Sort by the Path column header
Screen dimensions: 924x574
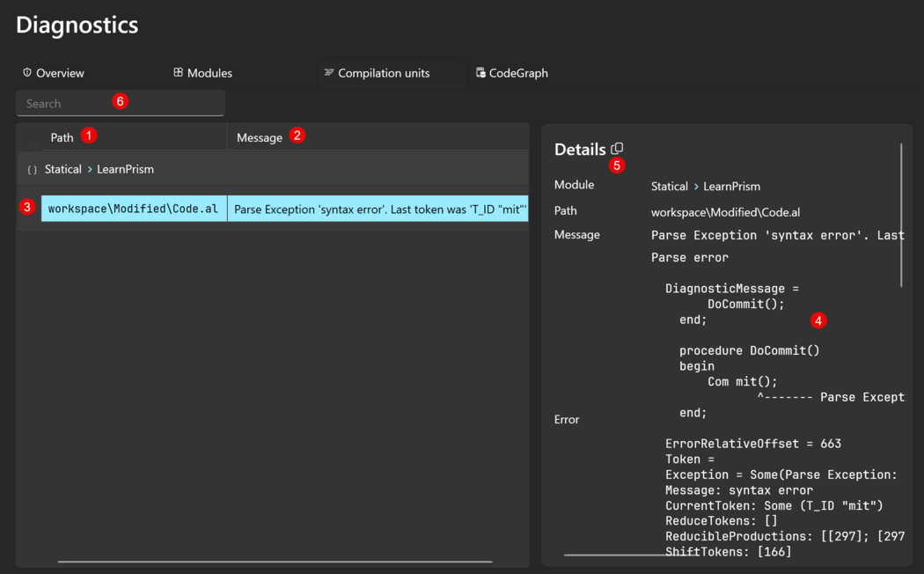coord(62,137)
